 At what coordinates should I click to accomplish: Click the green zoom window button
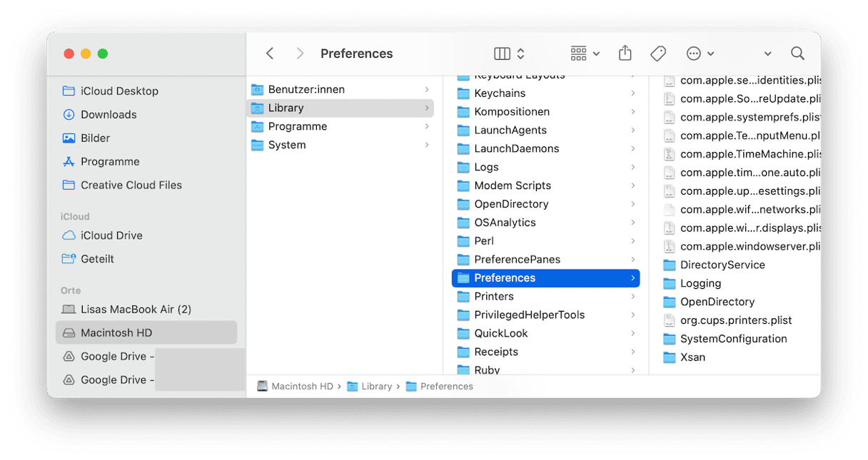(x=103, y=53)
